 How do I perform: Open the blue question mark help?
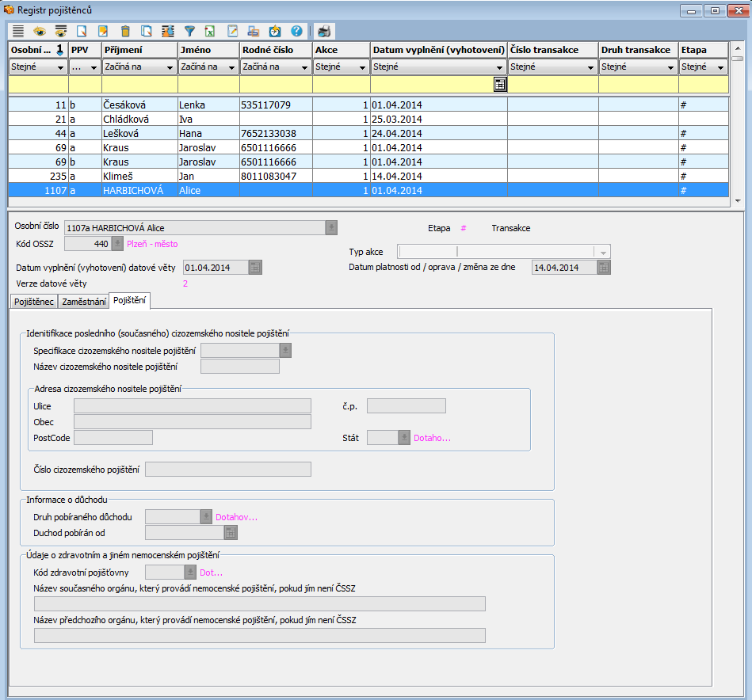pos(296,32)
